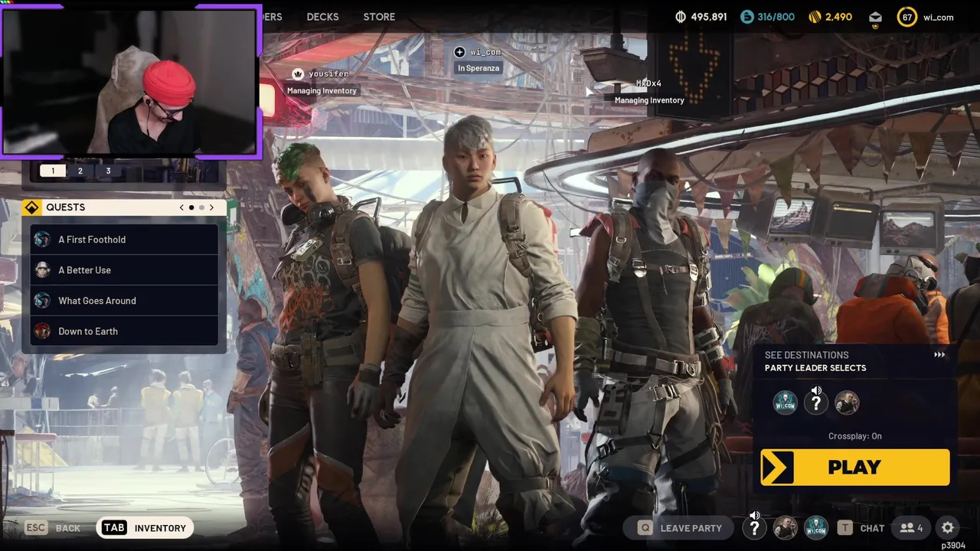Click the level 67 badge
Image resolution: width=980 pixels, height=551 pixels.
point(907,17)
